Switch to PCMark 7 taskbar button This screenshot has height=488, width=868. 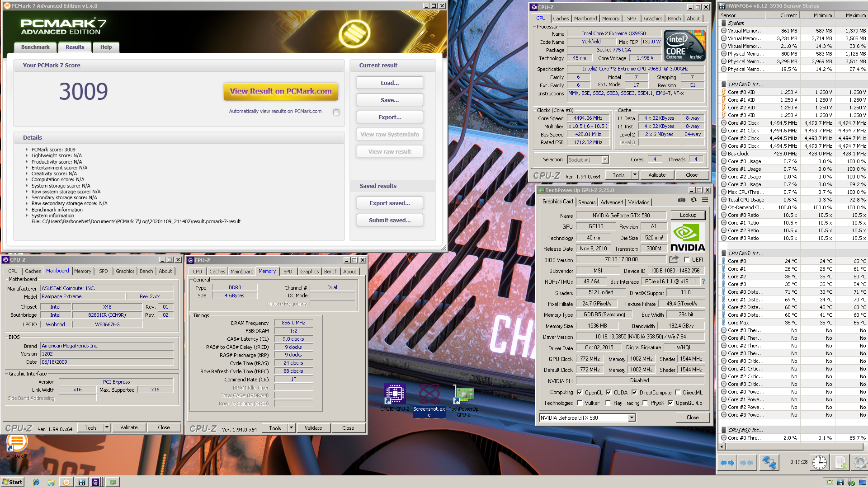(66, 482)
